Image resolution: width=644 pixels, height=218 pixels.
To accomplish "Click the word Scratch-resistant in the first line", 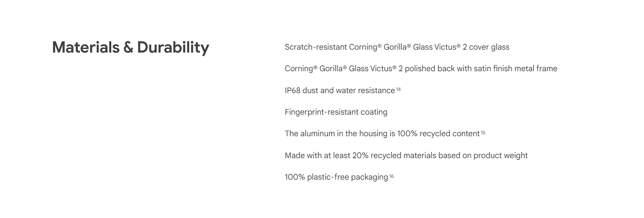I will pyautogui.click(x=316, y=47).
